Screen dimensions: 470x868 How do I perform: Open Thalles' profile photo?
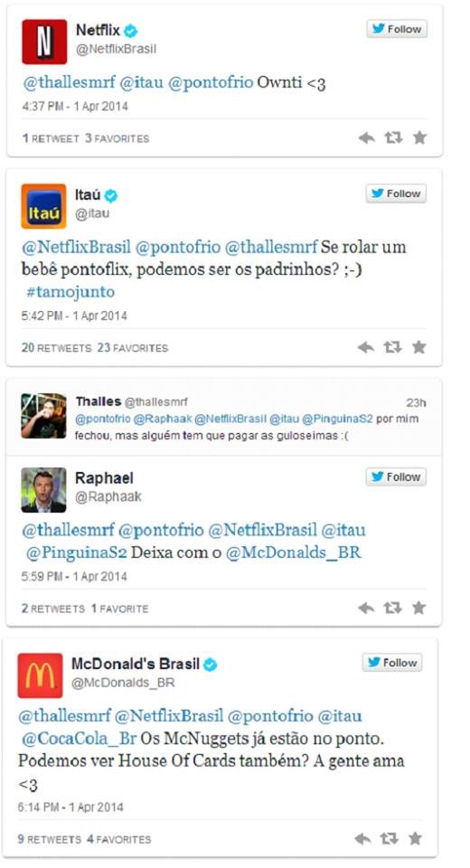tap(43, 416)
